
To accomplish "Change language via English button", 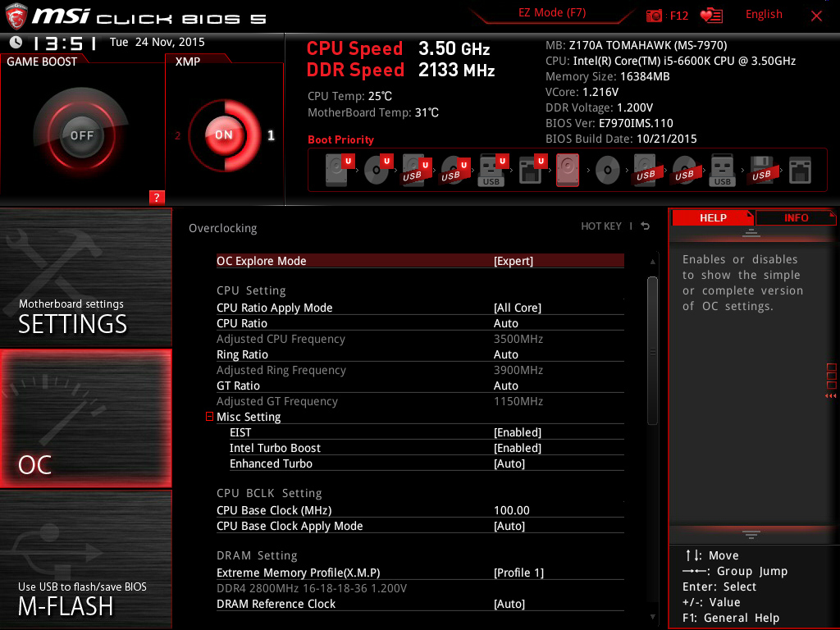I will point(764,15).
